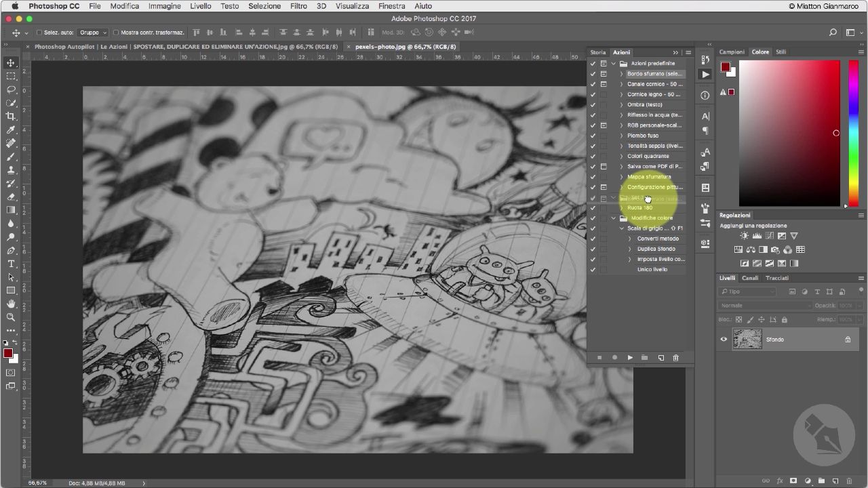Select the Clone Stamp tool
The height and width of the screenshot is (488, 868).
[11, 170]
